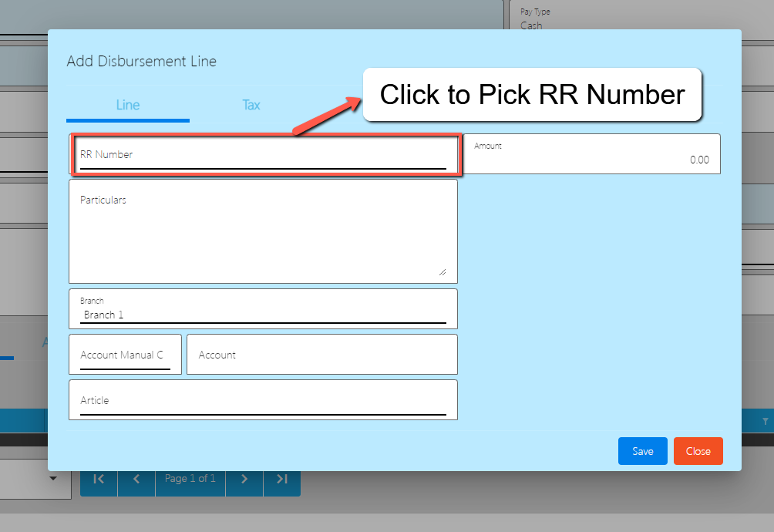Switch to the Line tab
Viewport: 774px width, 532px height.
coord(128,105)
